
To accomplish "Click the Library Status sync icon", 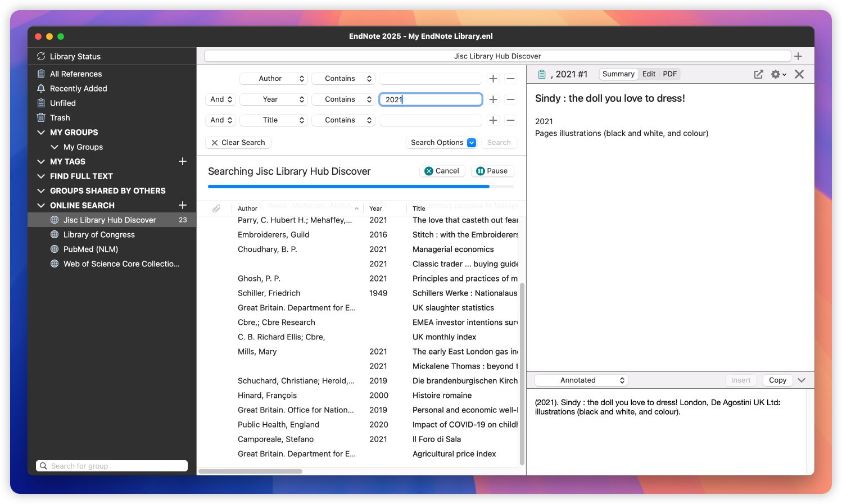I will pos(41,56).
